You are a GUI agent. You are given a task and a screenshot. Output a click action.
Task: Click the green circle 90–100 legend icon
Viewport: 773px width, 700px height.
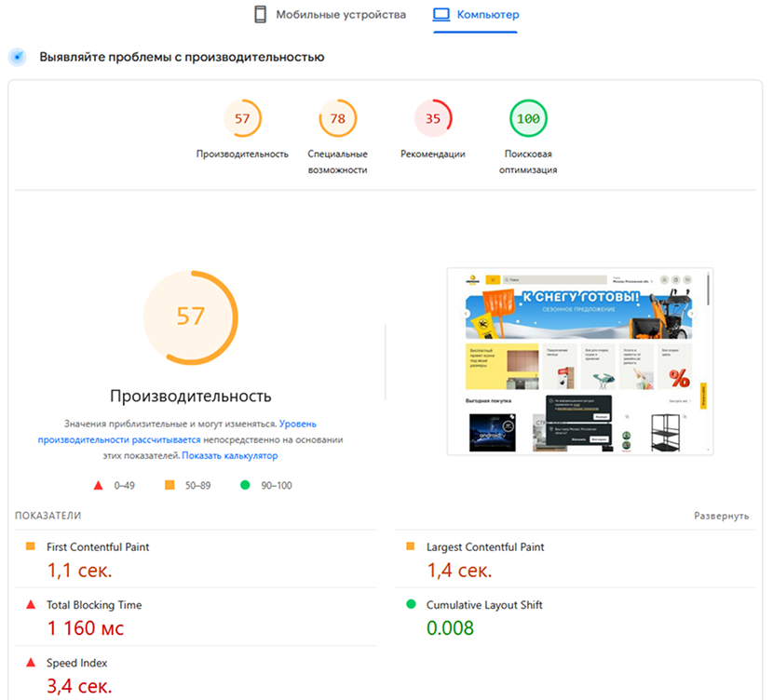[x=245, y=485]
